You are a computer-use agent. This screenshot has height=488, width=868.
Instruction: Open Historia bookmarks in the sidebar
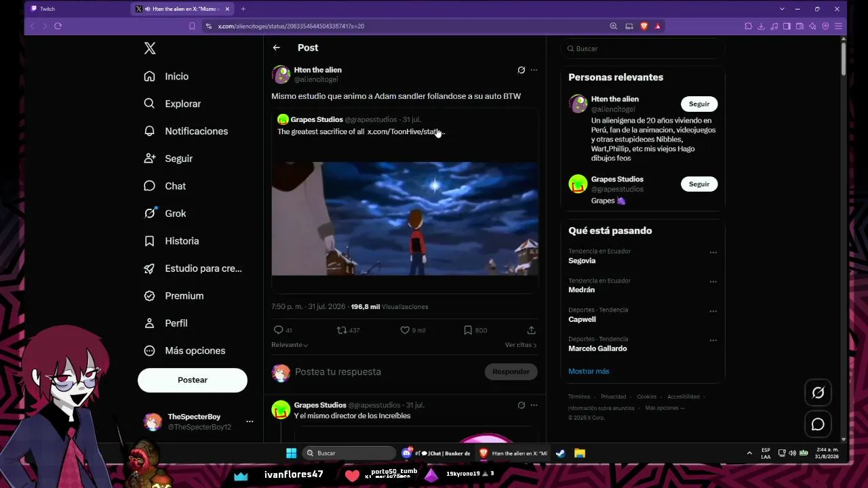pyautogui.click(x=172, y=241)
